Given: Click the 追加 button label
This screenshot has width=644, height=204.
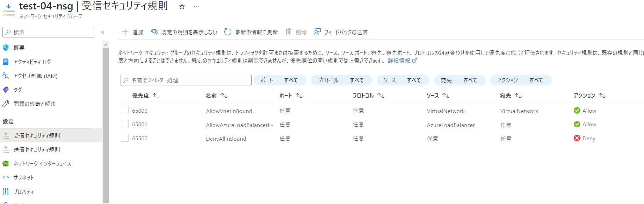Looking at the screenshot, I should point(138,32).
